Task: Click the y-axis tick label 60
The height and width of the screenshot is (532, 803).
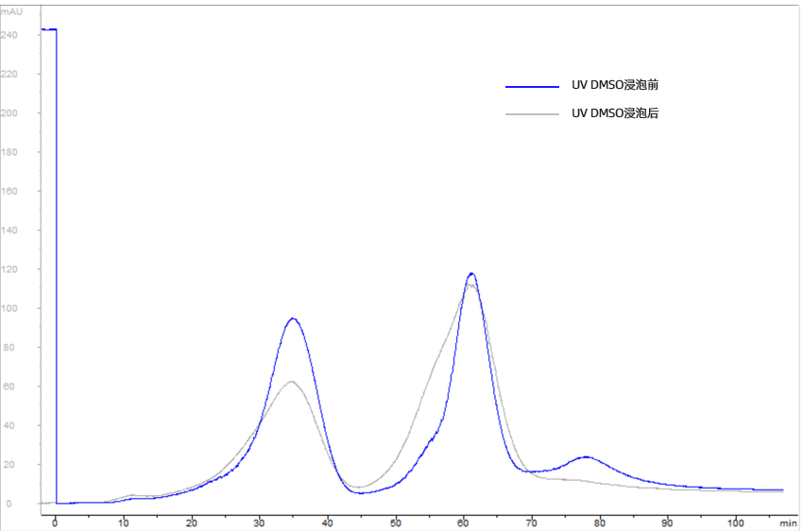Action: (11, 386)
